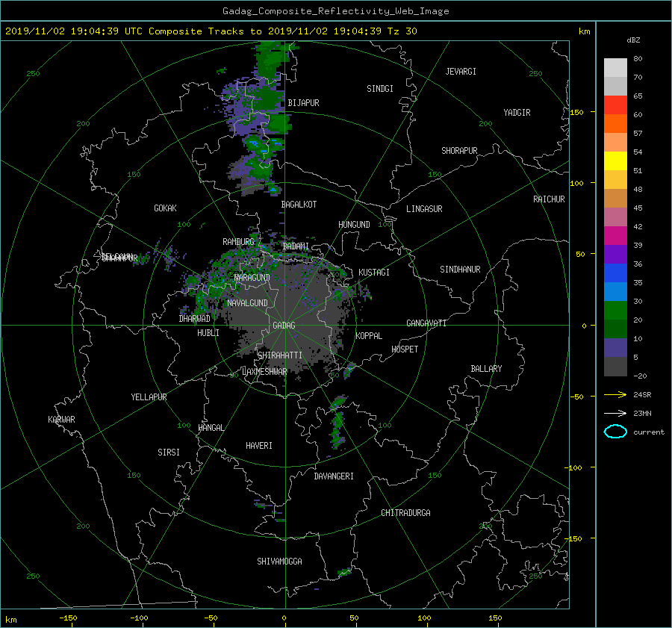Click the GANGAVATI city label
Image resolution: width=672 pixels, height=628 pixels.
(x=426, y=323)
